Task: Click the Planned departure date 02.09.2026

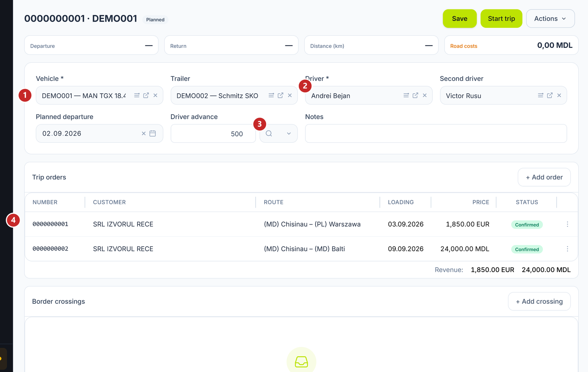Action: [62, 134]
